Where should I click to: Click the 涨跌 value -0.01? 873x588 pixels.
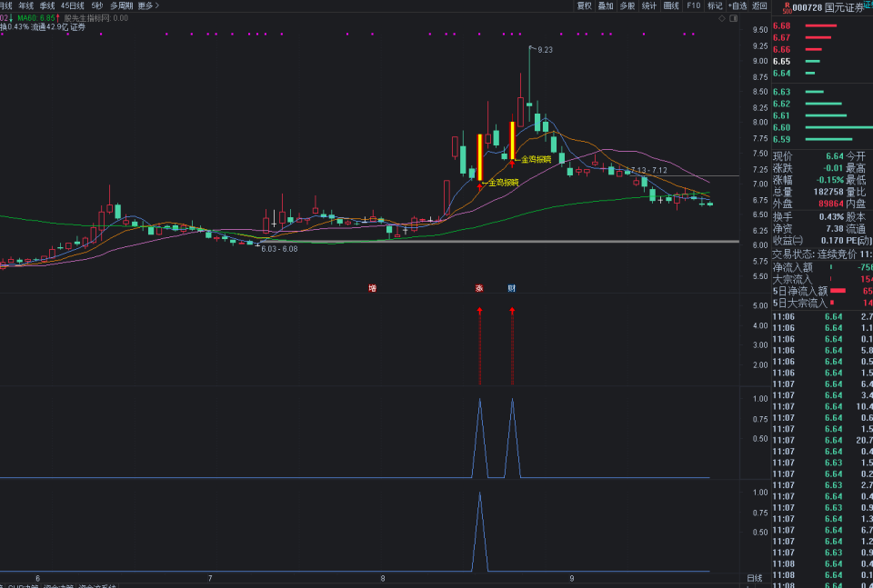pyautogui.click(x=834, y=168)
